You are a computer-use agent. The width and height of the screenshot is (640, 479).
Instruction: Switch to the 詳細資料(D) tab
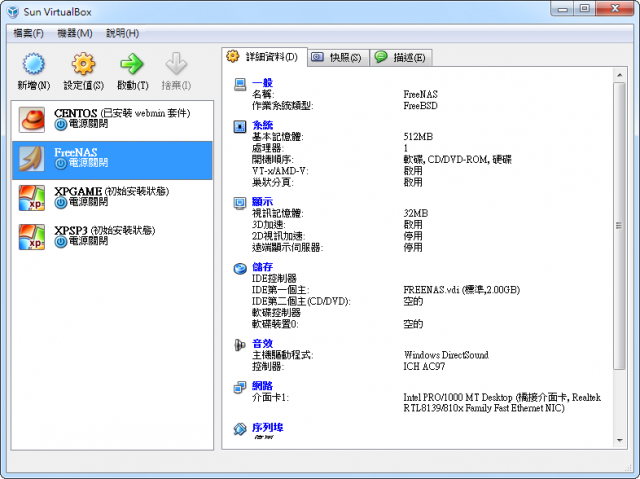264,57
